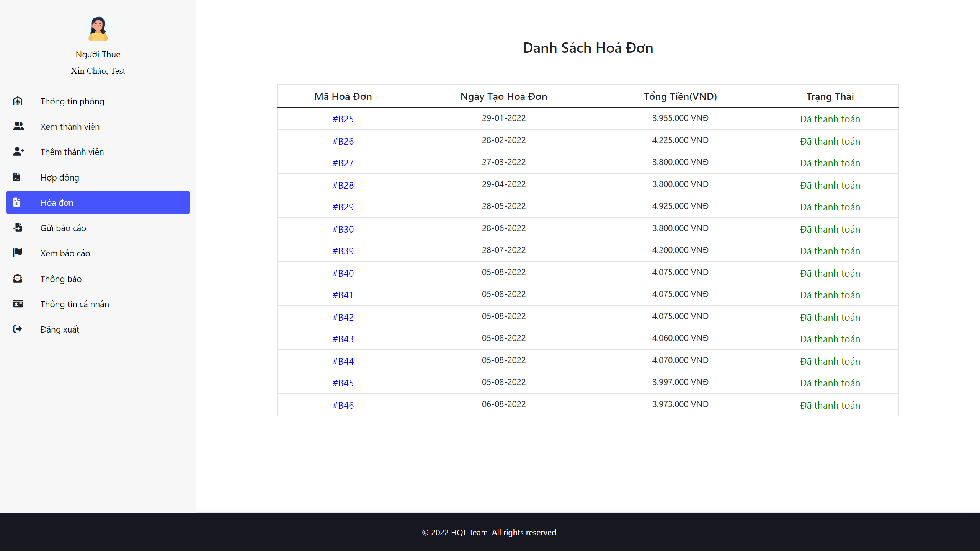Click the contract document icon
980x551 pixels.
click(17, 177)
